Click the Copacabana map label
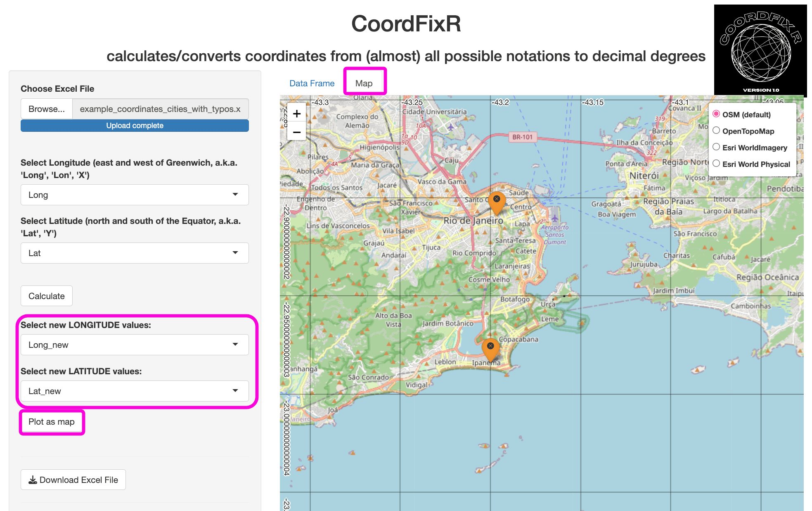812x511 pixels. [518, 339]
